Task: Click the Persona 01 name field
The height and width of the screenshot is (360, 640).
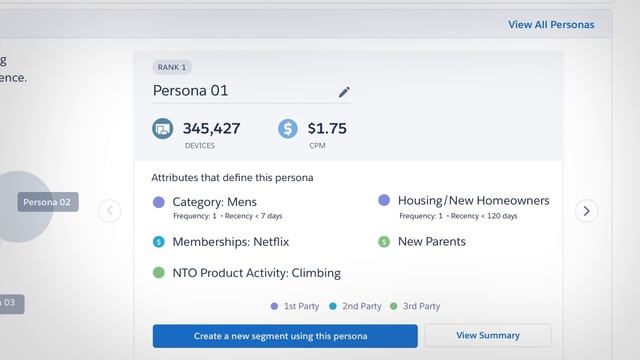Action: [251, 91]
